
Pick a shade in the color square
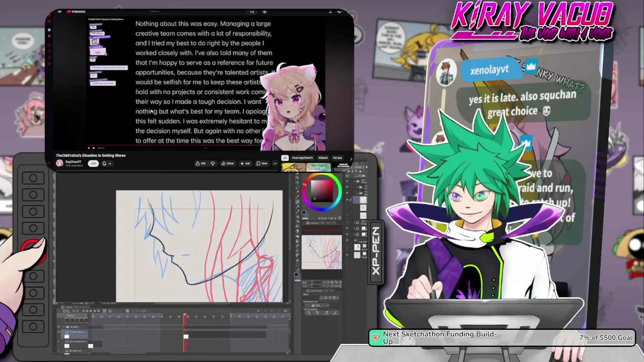click(322, 191)
